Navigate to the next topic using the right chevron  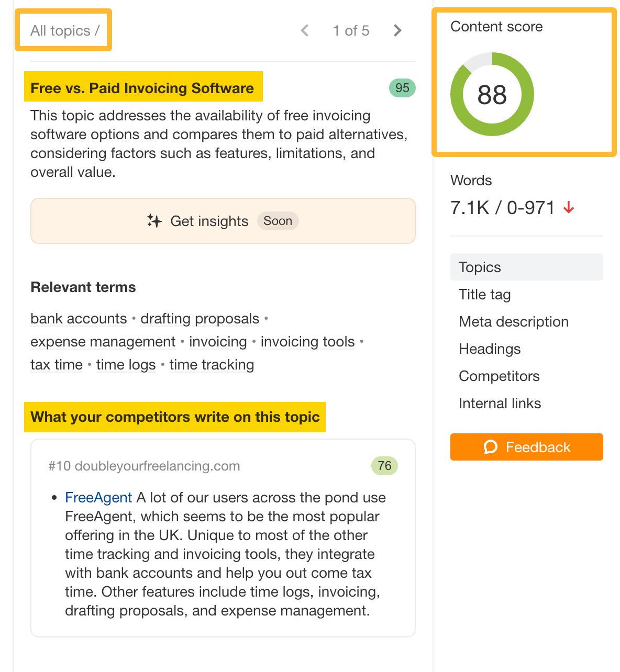coord(397,30)
